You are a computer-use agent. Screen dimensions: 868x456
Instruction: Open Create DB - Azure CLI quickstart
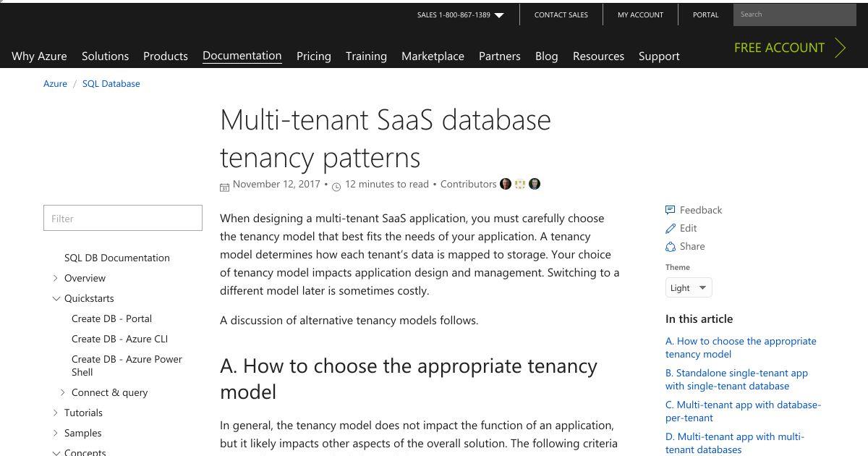[x=119, y=339]
